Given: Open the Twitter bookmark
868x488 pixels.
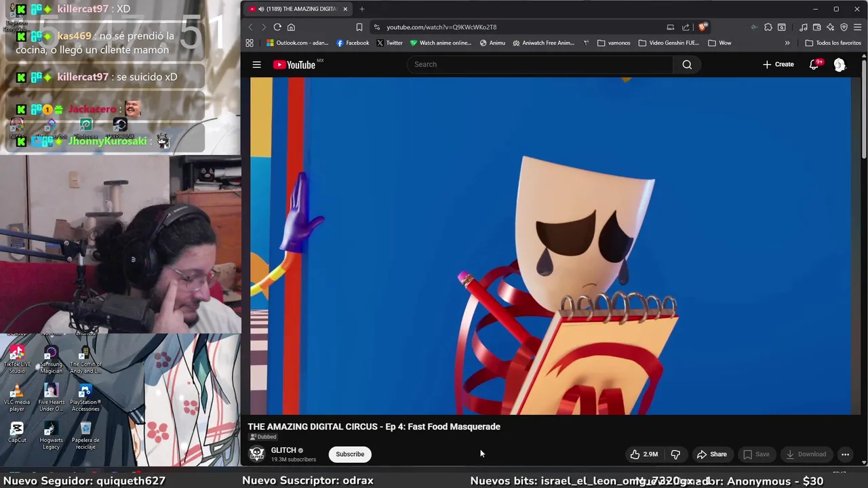Looking at the screenshot, I should click(x=389, y=43).
